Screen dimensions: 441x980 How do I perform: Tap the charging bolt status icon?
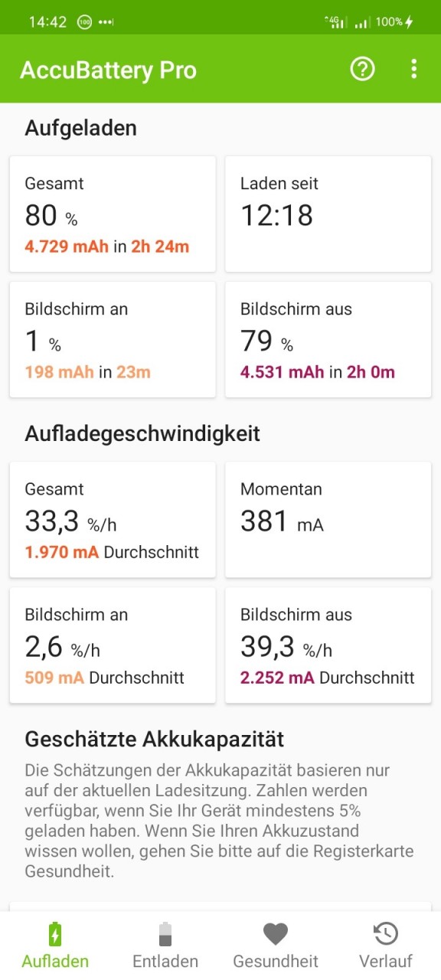(x=410, y=21)
